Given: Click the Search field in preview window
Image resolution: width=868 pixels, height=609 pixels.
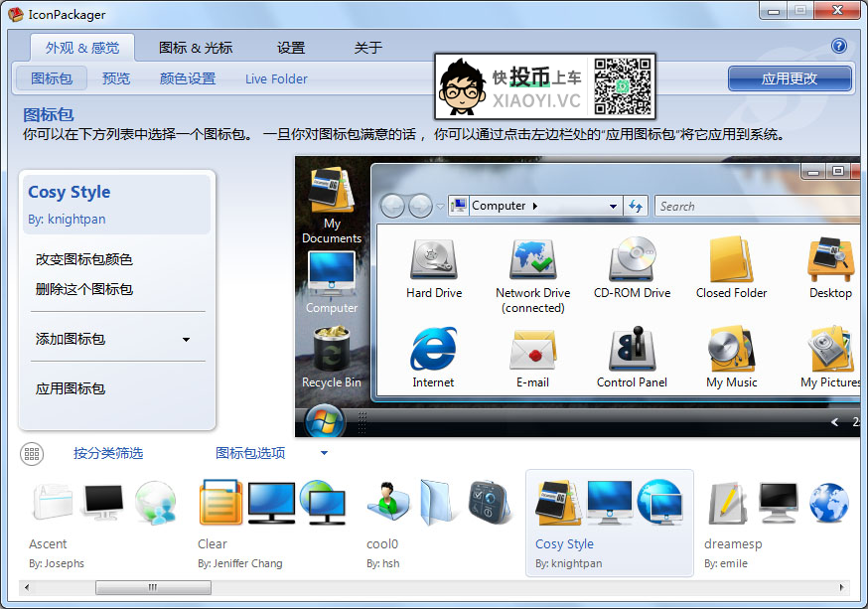Looking at the screenshot, I should pos(758,206).
